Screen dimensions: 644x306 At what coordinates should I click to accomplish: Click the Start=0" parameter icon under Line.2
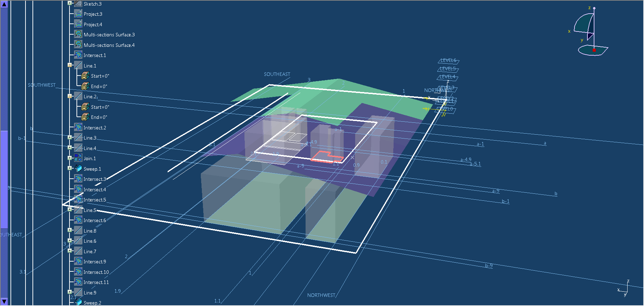point(85,107)
